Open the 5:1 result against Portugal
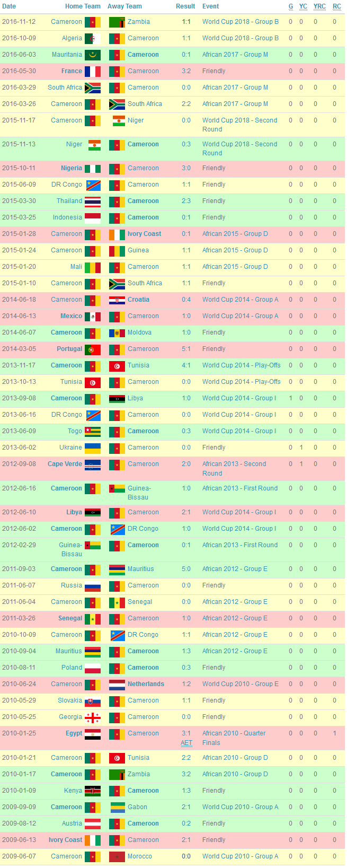The image size is (347, 868). [x=186, y=349]
